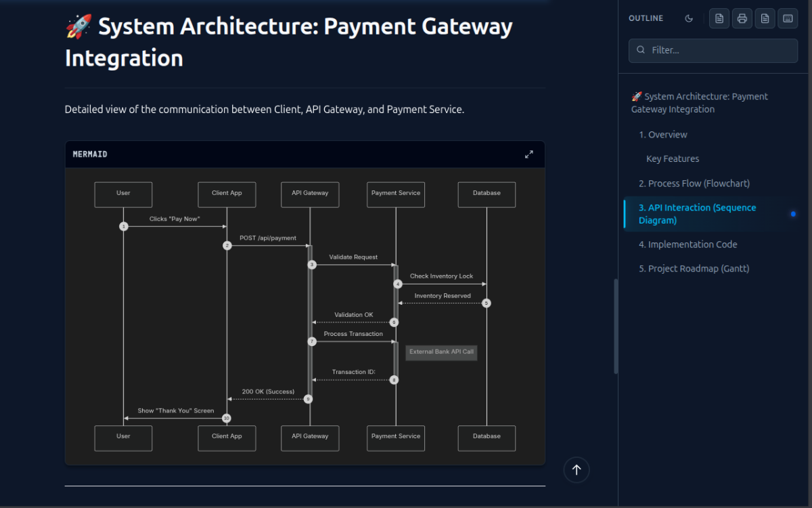Screen dimensions: 812x508
Task: Click the System Architecture title in the outline
Action: 699,103
